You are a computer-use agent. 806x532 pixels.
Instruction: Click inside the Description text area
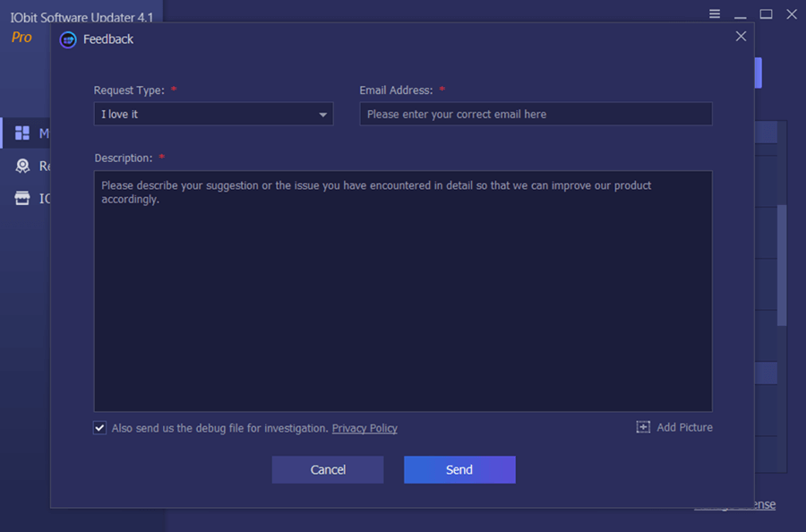pyautogui.click(x=402, y=290)
